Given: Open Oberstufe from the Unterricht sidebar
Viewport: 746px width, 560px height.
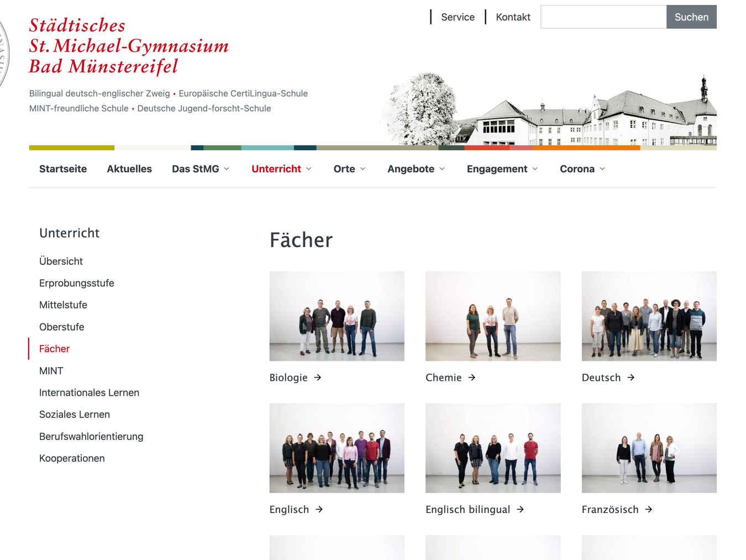Looking at the screenshot, I should pyautogui.click(x=61, y=327).
